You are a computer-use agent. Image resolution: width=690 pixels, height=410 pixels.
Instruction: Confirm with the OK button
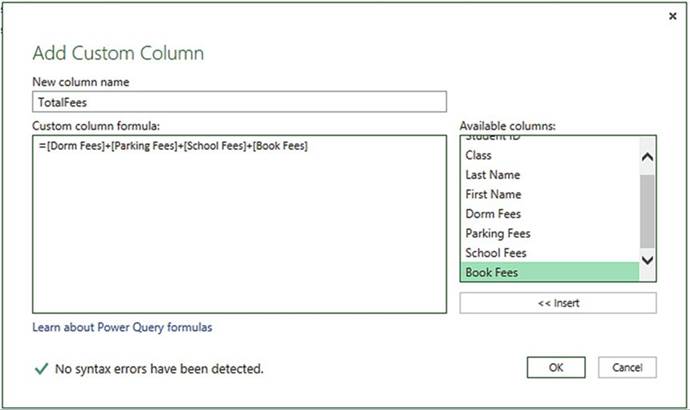[x=555, y=367]
